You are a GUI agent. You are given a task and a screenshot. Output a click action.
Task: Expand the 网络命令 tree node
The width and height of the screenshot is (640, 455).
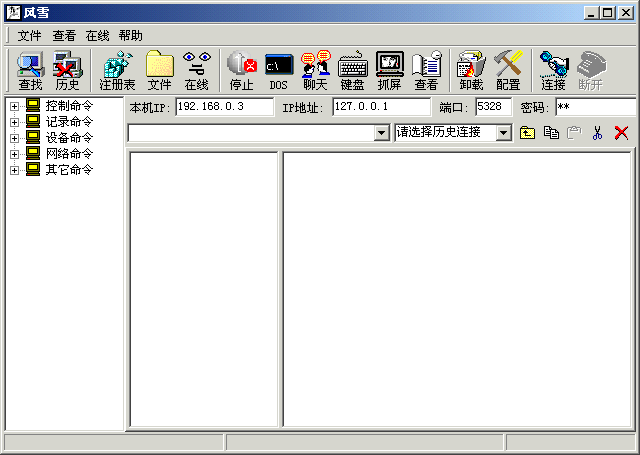tap(15, 154)
